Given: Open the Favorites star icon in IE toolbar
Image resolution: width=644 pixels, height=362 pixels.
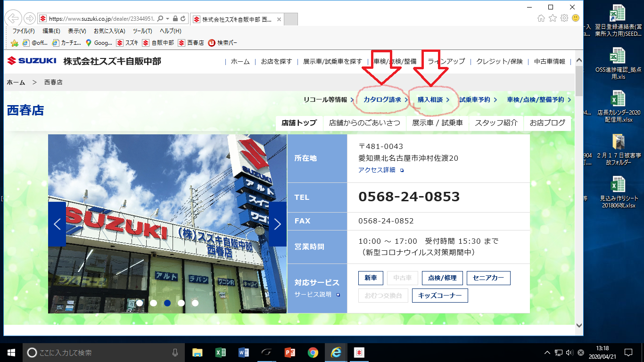Looking at the screenshot, I should pyautogui.click(x=553, y=18).
